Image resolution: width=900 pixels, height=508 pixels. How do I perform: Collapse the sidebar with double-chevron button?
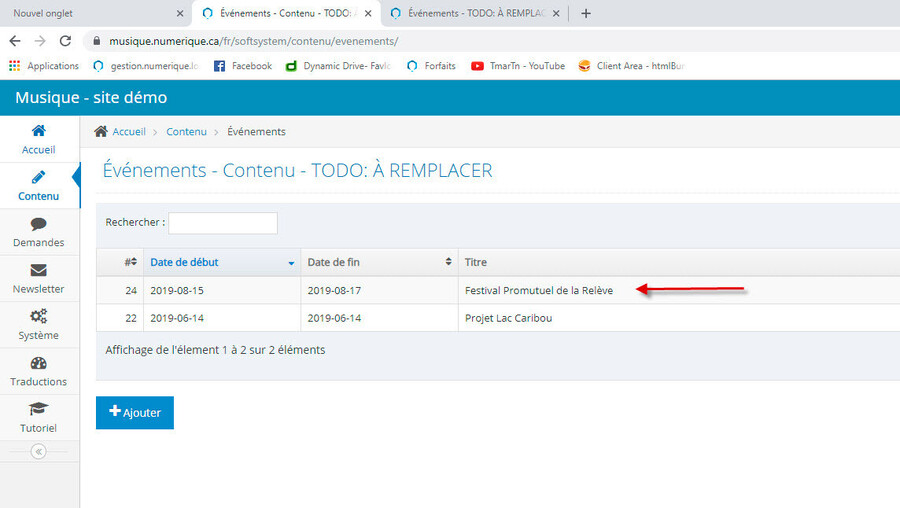click(38, 452)
